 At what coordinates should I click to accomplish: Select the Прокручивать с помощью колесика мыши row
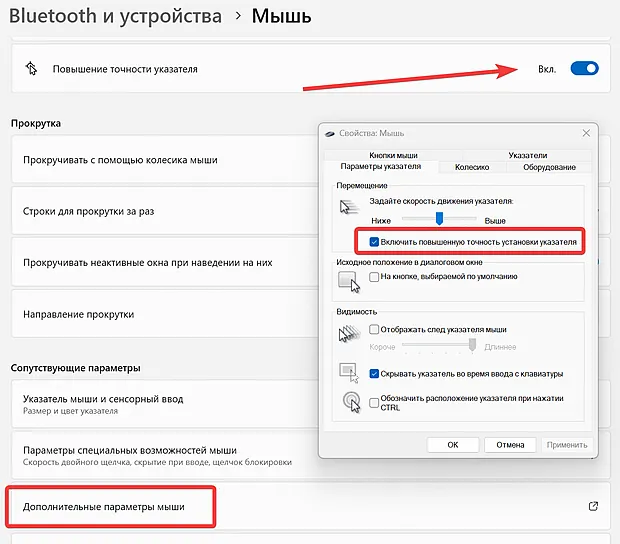[x=164, y=160]
